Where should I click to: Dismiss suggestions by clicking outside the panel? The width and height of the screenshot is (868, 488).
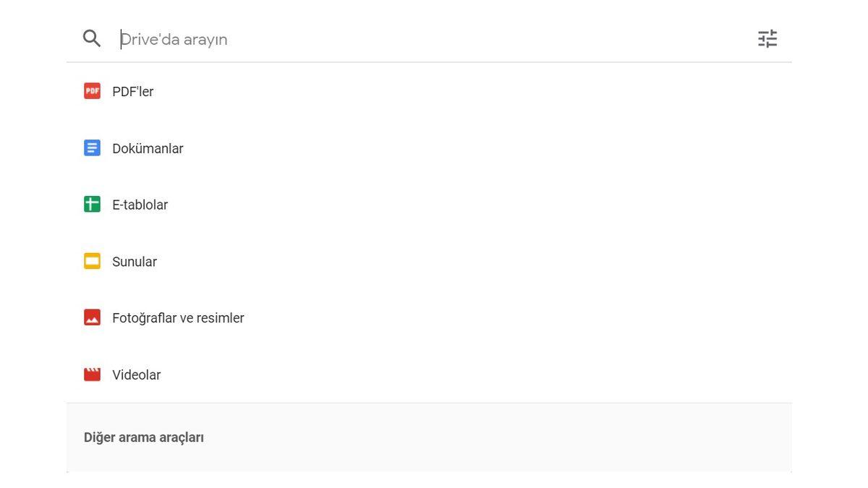(832, 289)
